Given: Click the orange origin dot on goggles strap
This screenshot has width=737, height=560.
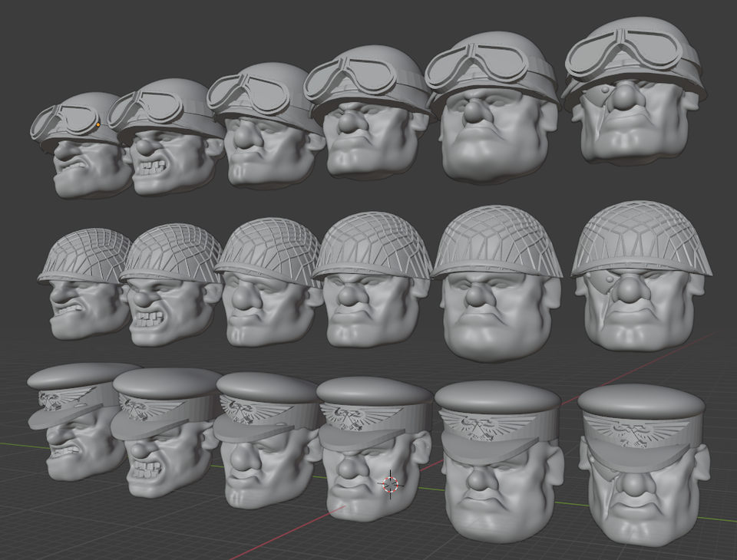Looking at the screenshot, I should click(x=97, y=124).
